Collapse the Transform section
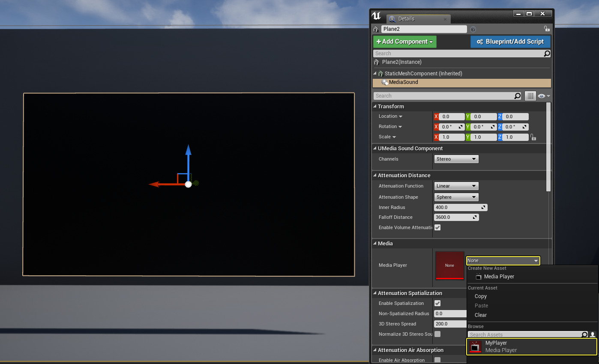Viewport: 599px width, 364px height. pos(375,106)
